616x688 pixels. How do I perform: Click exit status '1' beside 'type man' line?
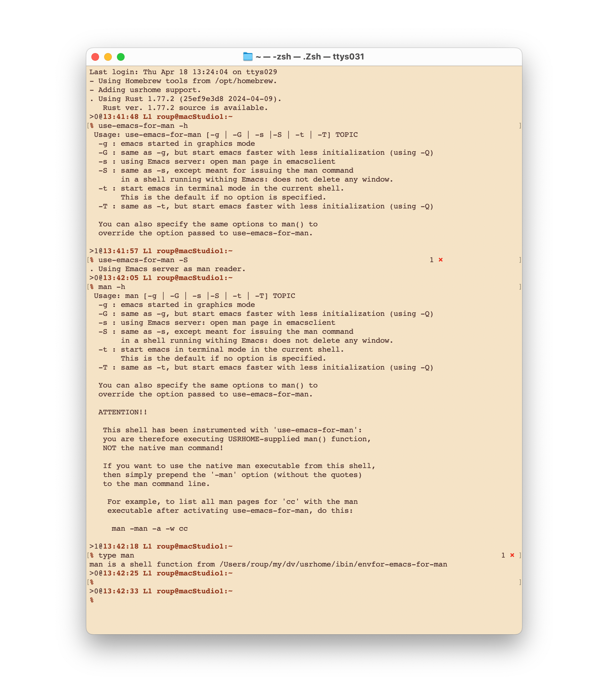tap(503, 555)
